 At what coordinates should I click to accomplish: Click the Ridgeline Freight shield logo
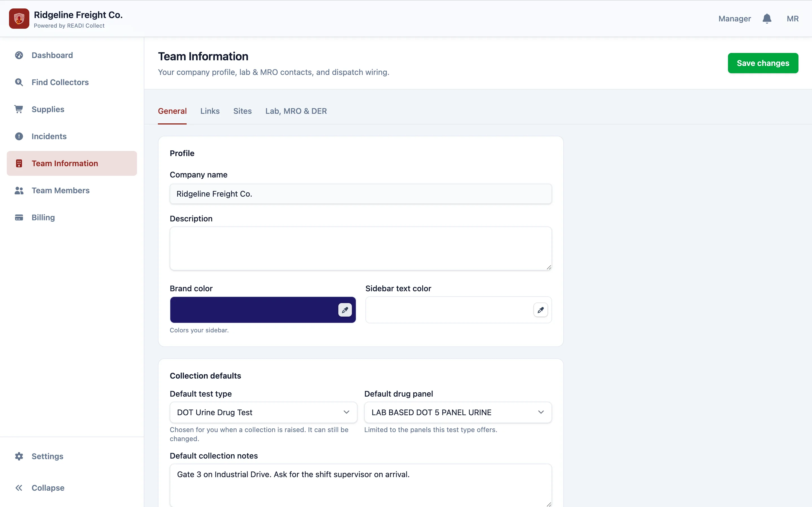pos(19,18)
